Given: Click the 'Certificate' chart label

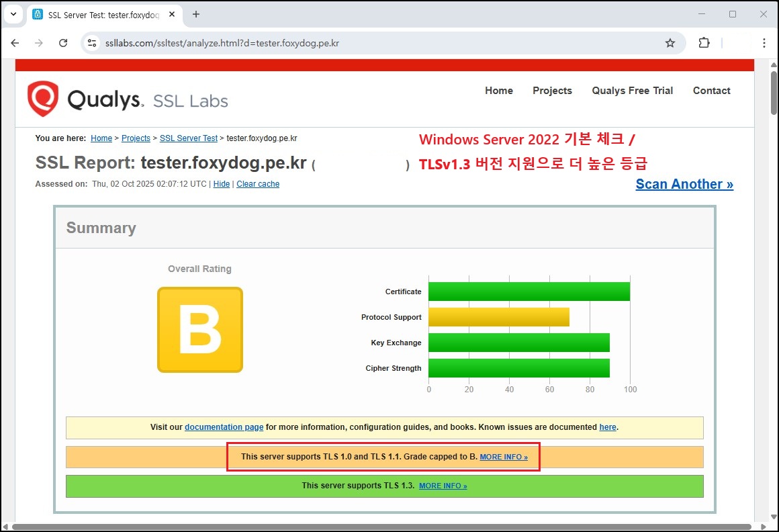Looking at the screenshot, I should click(403, 292).
